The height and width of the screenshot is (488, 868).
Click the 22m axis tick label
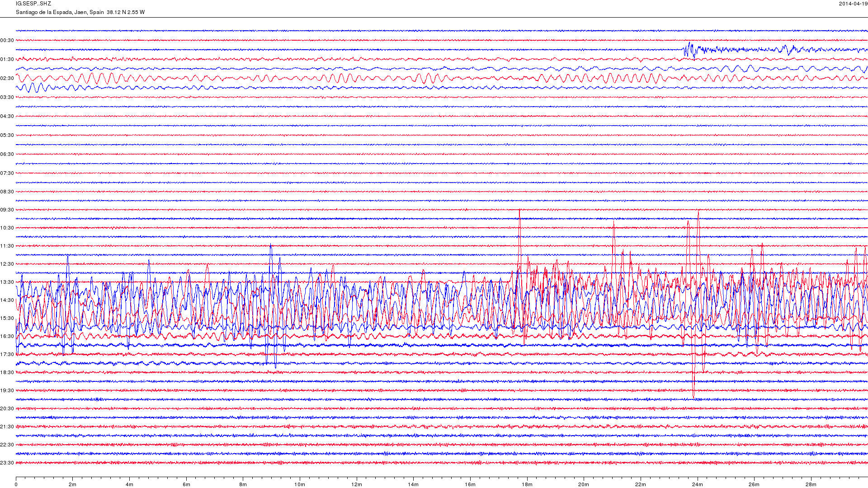coord(641,485)
